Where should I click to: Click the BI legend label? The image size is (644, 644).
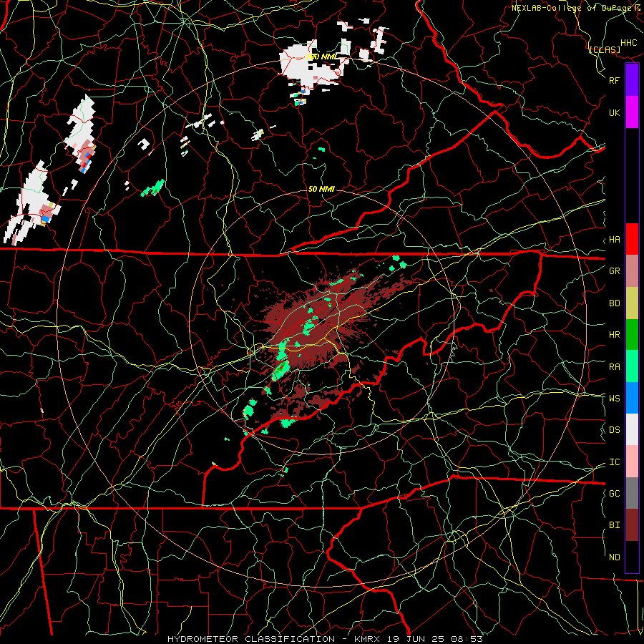614,525
